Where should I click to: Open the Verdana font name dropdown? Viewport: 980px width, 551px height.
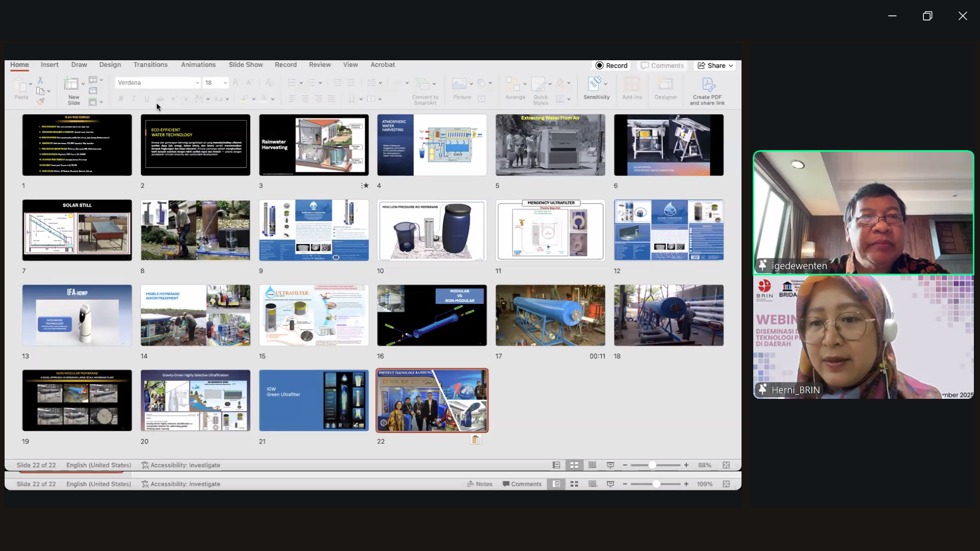(x=197, y=83)
